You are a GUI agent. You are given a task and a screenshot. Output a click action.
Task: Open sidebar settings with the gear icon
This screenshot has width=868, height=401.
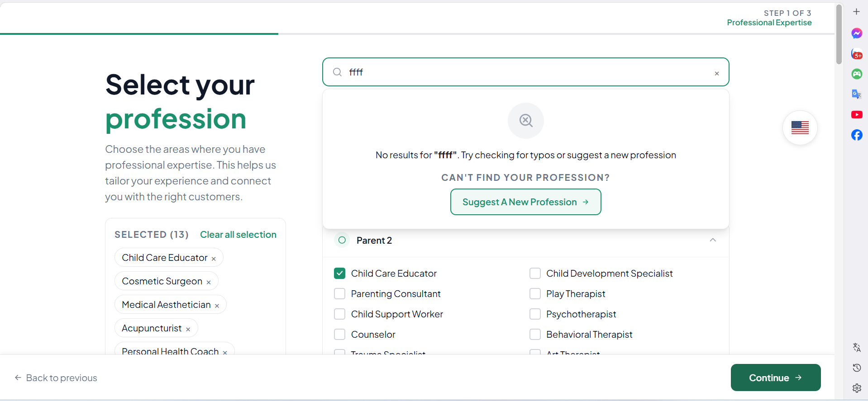[x=857, y=388]
